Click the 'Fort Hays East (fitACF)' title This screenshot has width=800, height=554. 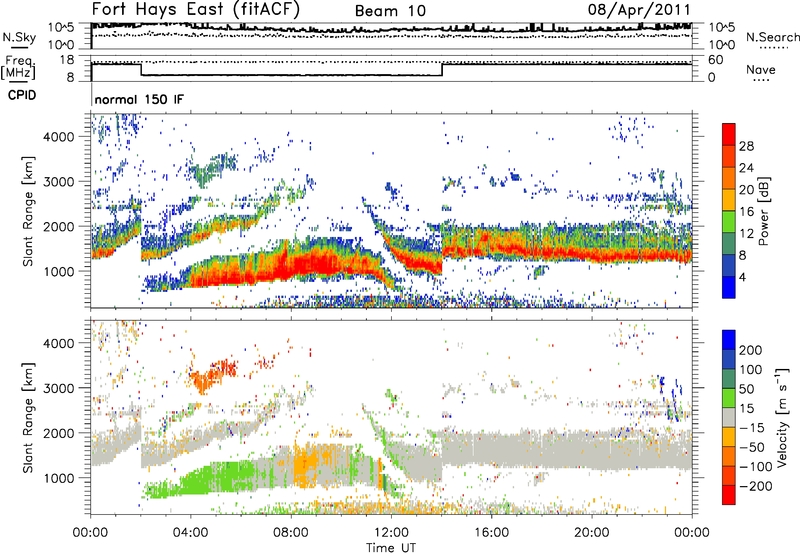click(x=195, y=10)
